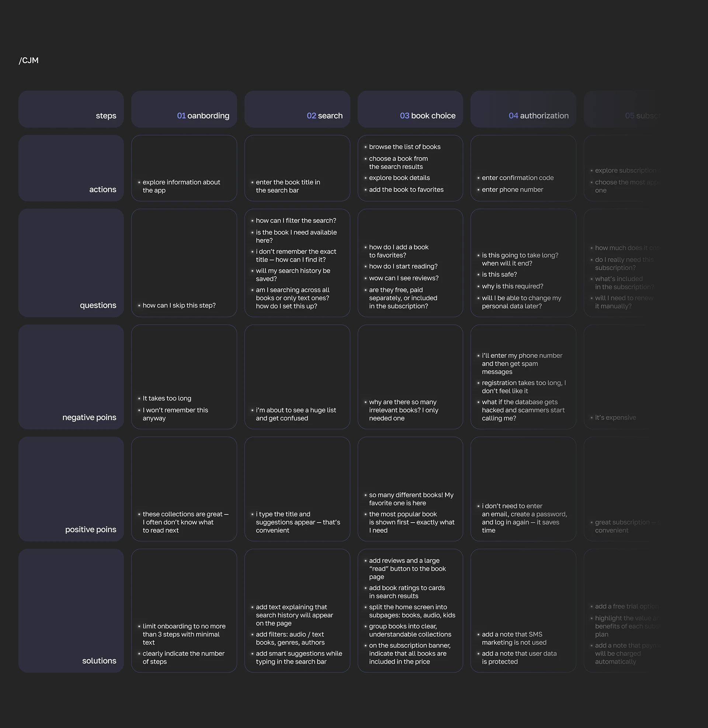The height and width of the screenshot is (728, 708).
Task: Select the "is this safe?" question
Action: click(499, 274)
